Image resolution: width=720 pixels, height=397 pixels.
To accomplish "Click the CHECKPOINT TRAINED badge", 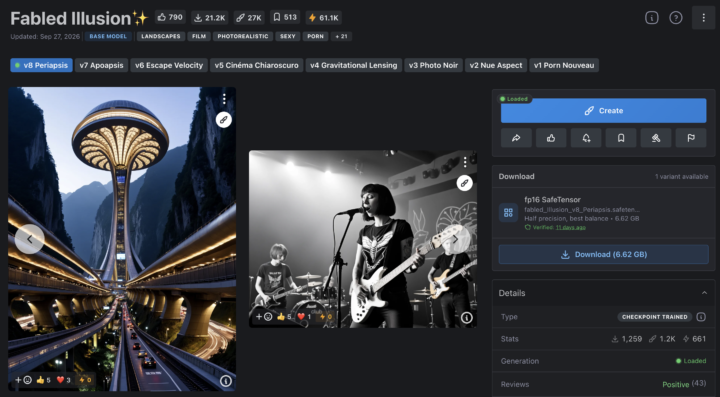I will tap(654, 317).
